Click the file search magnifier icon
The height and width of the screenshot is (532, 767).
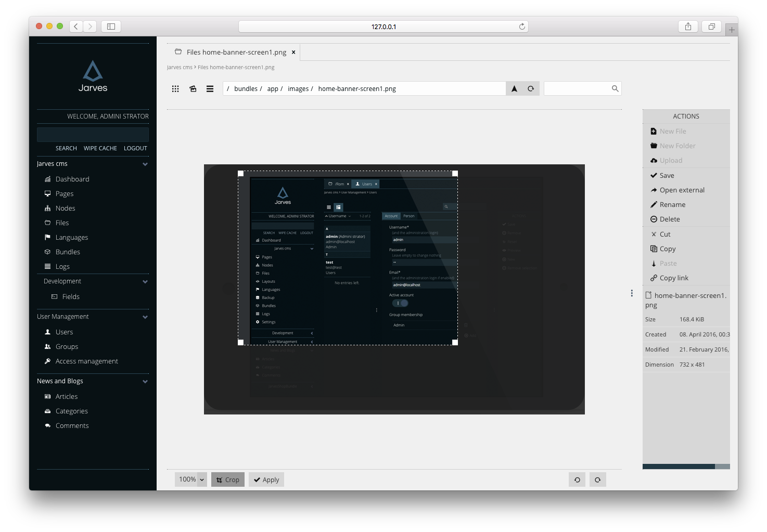point(615,89)
